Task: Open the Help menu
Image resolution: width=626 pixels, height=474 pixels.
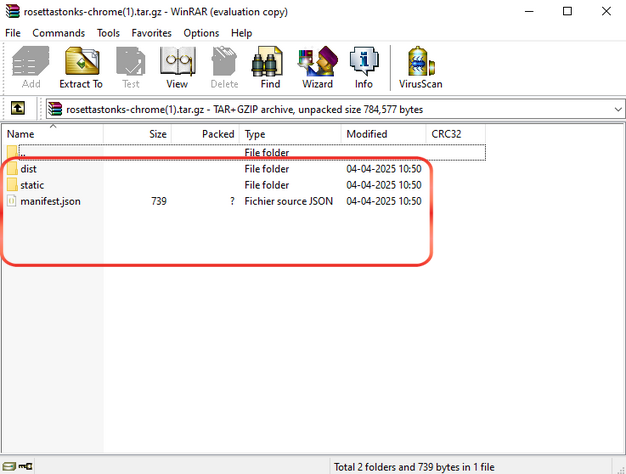Action: coord(242,33)
